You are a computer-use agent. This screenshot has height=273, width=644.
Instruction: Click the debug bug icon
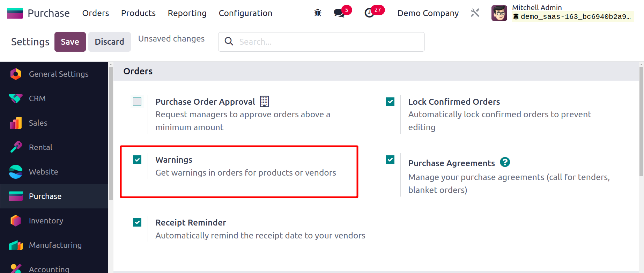tap(318, 13)
